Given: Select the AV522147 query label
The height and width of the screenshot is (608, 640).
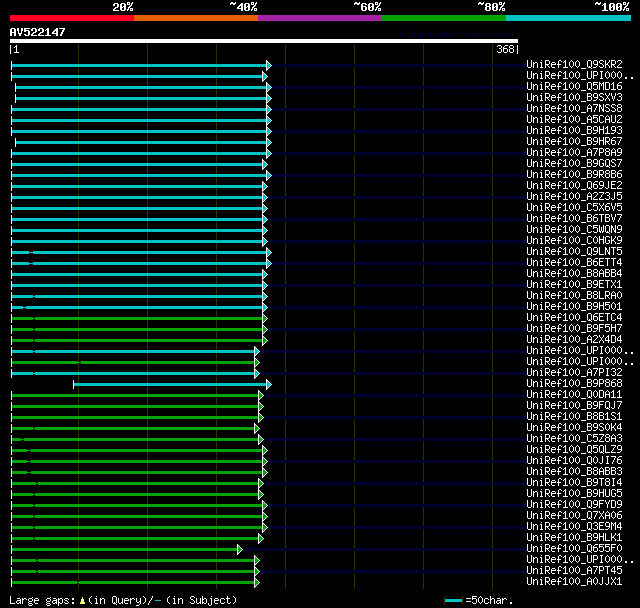Looking at the screenshot, I should tap(38, 32).
